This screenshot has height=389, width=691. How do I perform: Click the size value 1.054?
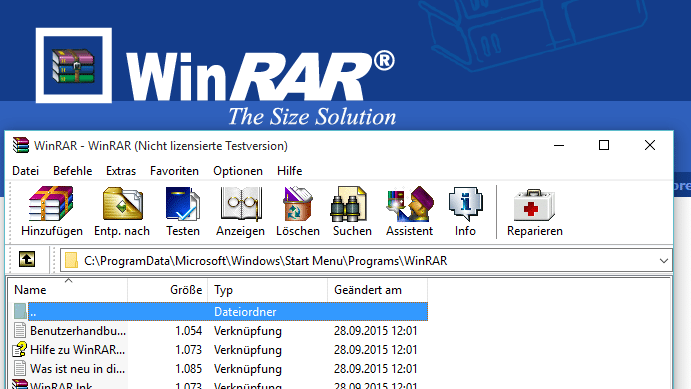189,330
